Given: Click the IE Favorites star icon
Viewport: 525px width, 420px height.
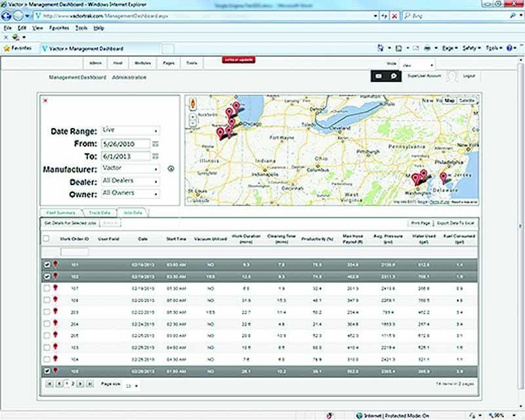Looking at the screenshot, I should click(x=7, y=48).
